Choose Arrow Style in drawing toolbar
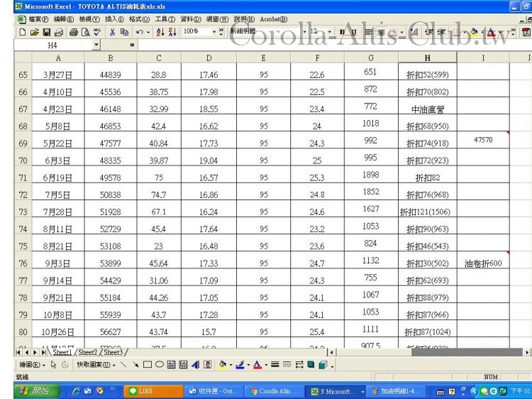Image resolution: width=532 pixels, height=399 pixels. coord(299,365)
